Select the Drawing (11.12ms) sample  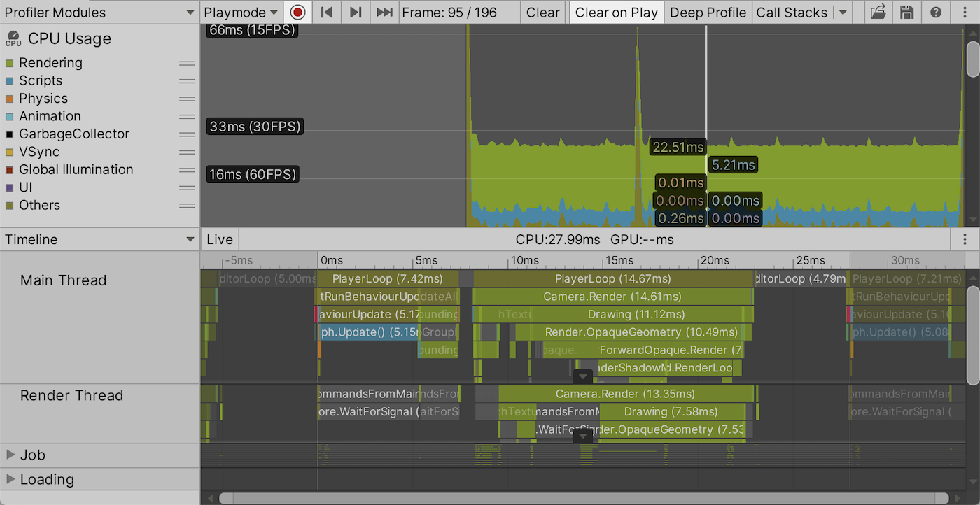pyautogui.click(x=636, y=315)
